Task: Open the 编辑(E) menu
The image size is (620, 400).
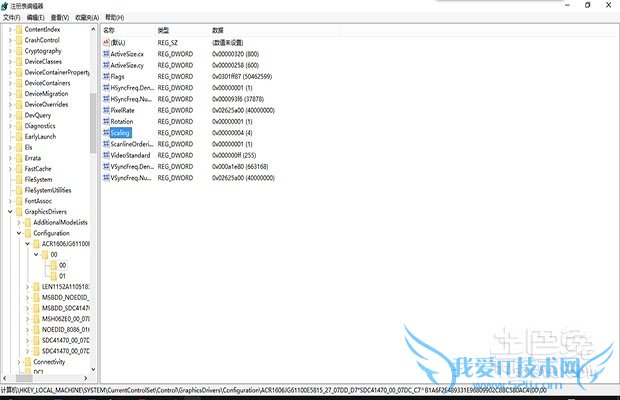Action: (35, 17)
